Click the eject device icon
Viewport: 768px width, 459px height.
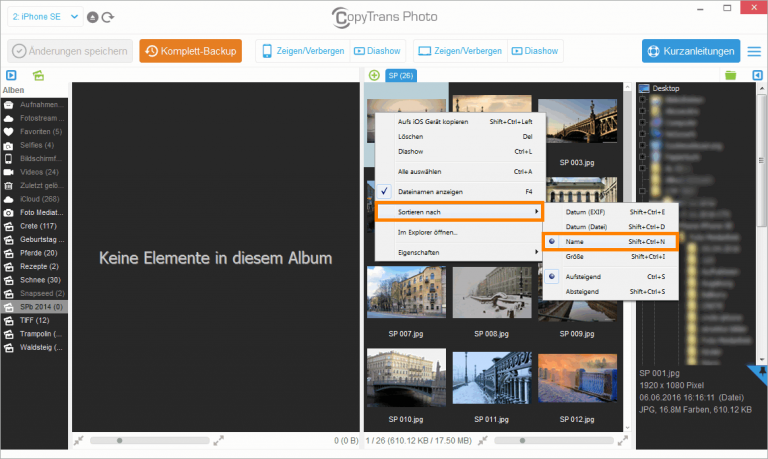93,17
